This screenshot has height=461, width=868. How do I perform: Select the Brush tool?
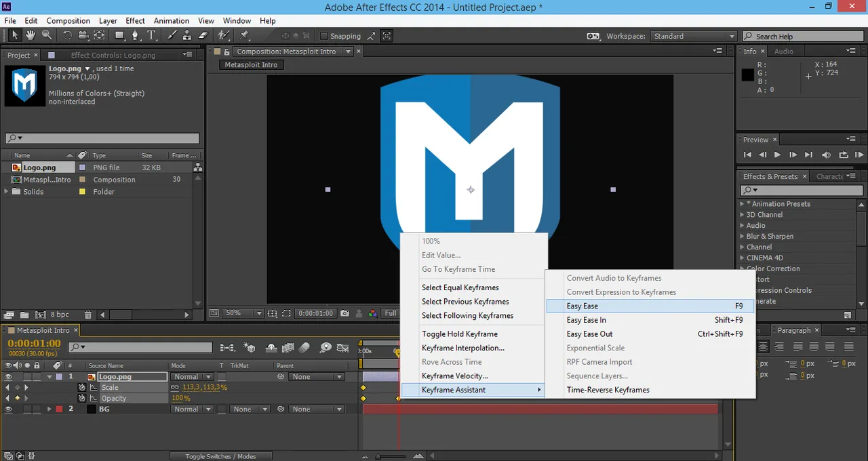point(172,36)
